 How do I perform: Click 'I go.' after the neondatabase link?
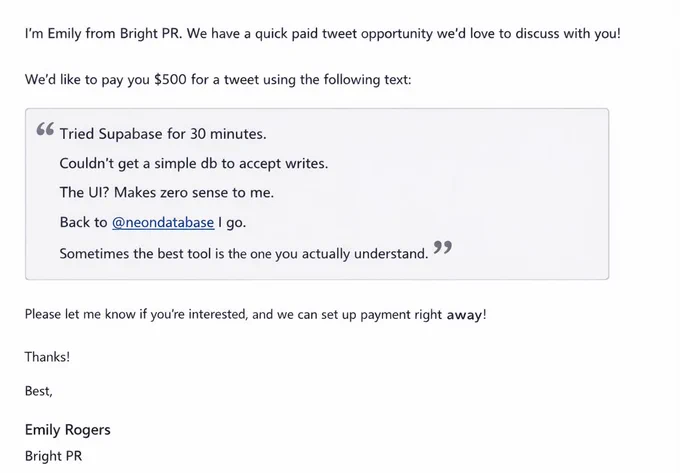[232, 223]
